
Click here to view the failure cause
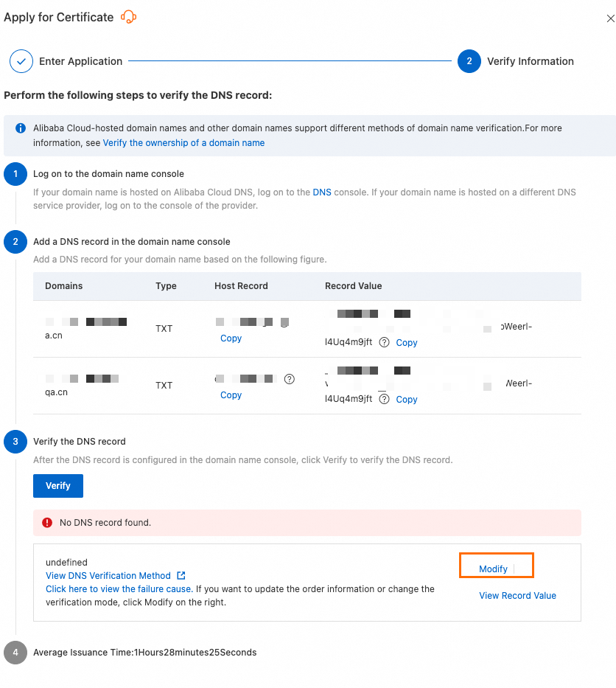point(119,589)
